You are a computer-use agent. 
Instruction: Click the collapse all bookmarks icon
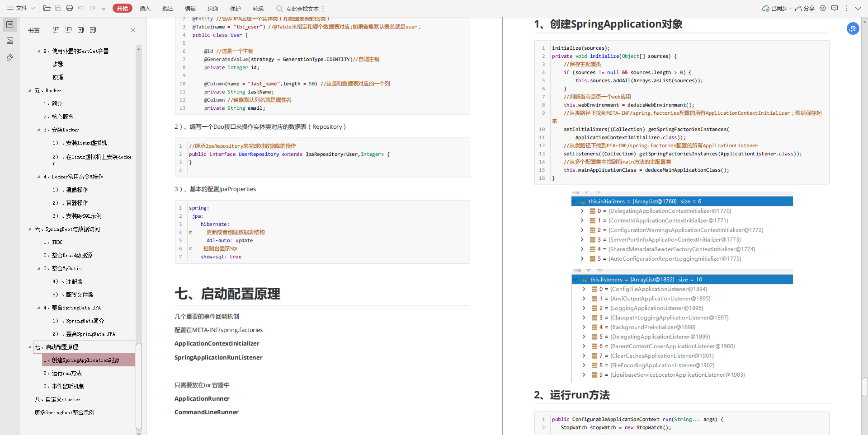[69, 30]
